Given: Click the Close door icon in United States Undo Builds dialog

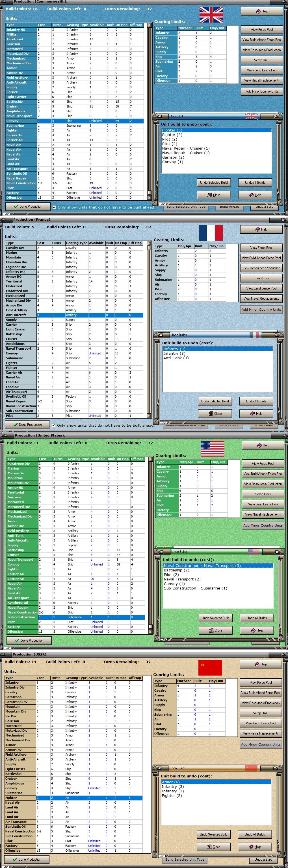Looking at the screenshot, I should point(211,630).
